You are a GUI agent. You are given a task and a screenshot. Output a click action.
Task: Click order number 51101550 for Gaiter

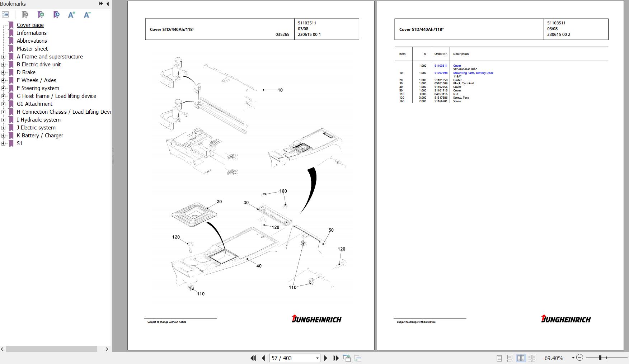coord(441,80)
